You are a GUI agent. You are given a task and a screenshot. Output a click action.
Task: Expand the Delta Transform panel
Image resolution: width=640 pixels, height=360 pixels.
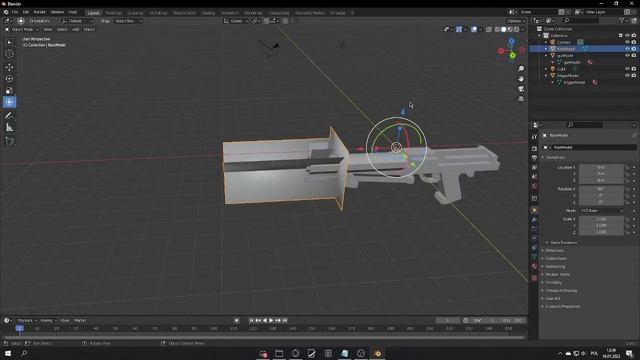coord(563,242)
